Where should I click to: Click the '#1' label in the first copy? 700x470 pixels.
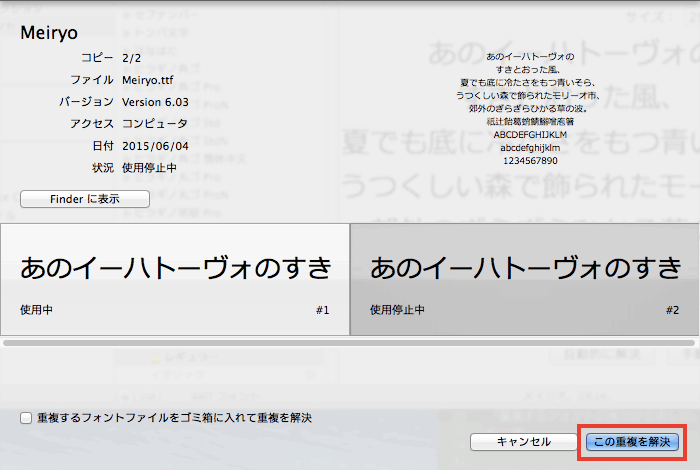322,310
